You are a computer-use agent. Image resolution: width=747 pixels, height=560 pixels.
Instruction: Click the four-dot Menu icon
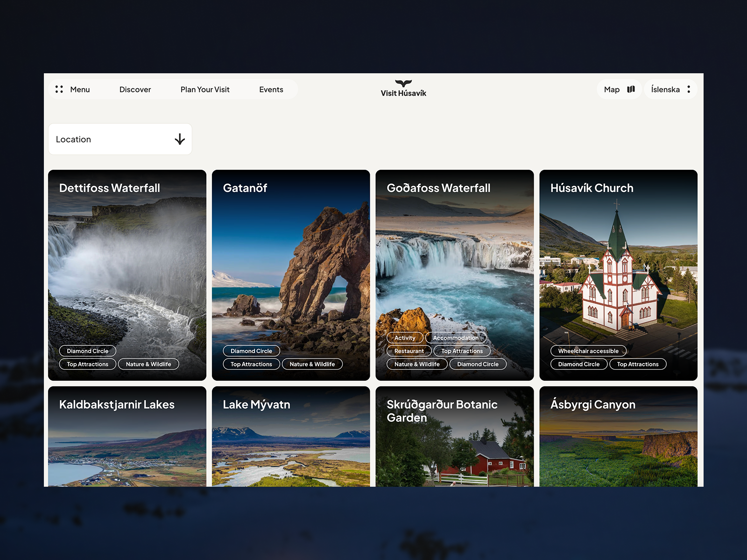pos(59,89)
